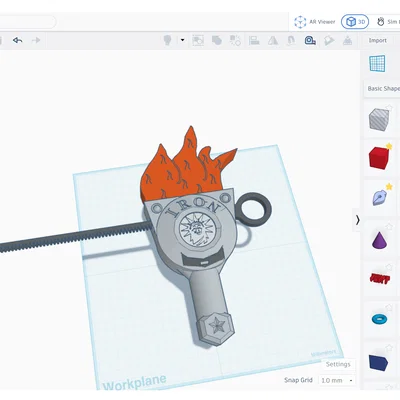This screenshot has height=400, width=400.
Task: Redo the undone action
Action: [36, 40]
